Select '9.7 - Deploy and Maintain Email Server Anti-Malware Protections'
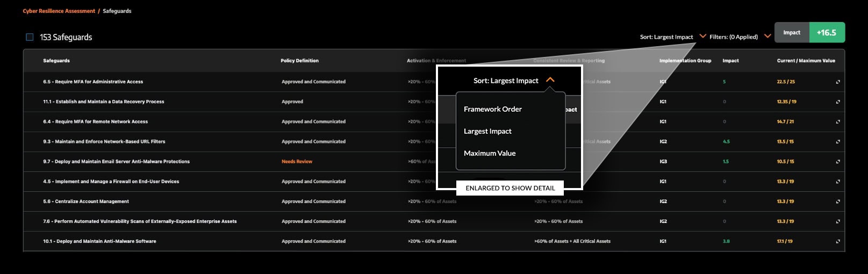Screen dimensions: 868x274 point(117,162)
